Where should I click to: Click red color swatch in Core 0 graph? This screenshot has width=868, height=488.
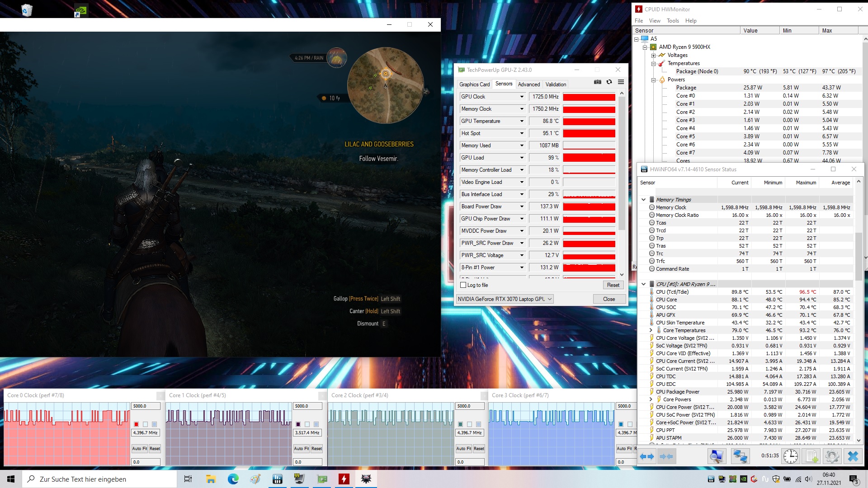coord(136,424)
